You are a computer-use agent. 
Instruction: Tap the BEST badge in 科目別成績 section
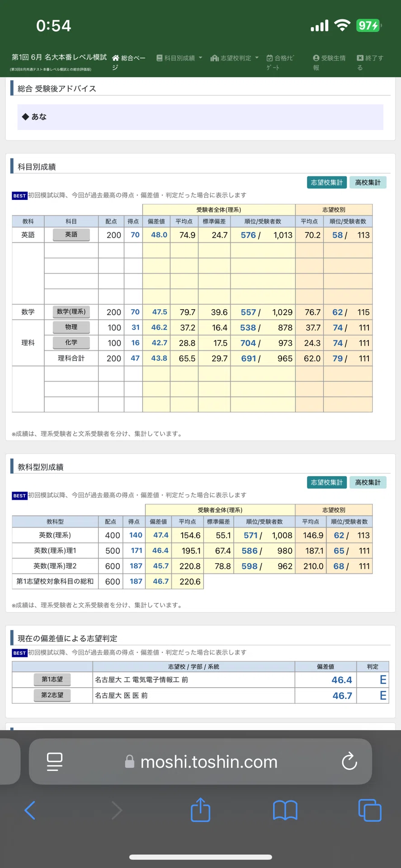click(19, 196)
